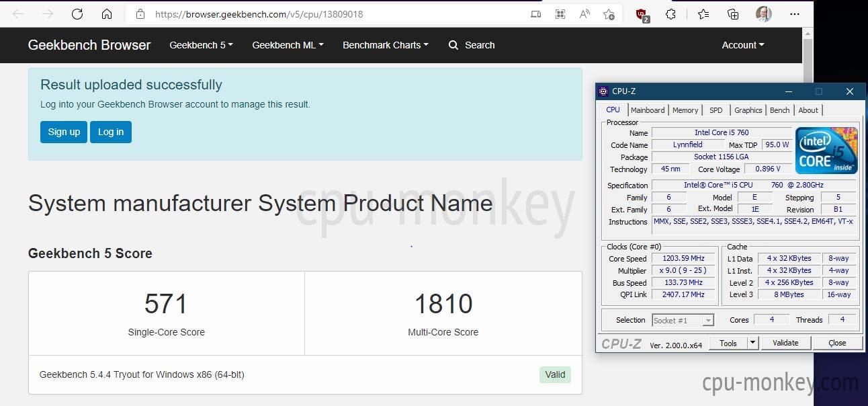Click the Valid status badge
Image resolution: width=868 pixels, height=406 pixels.
click(x=555, y=374)
